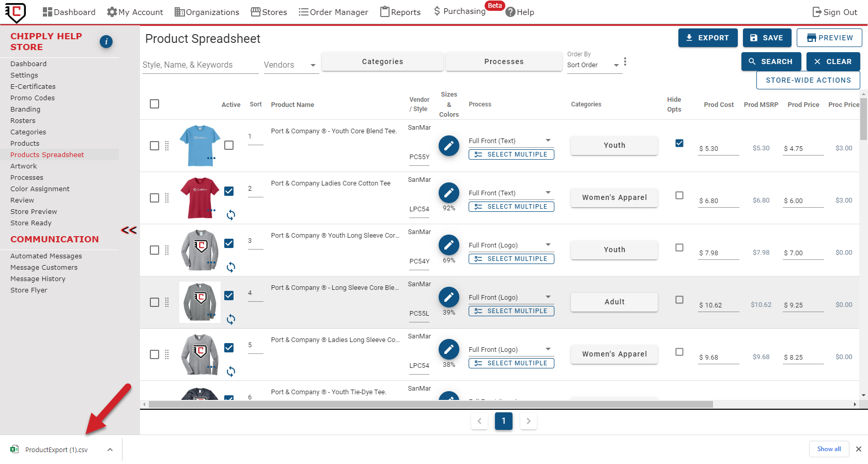Check Hide Opts for Adult category row

(x=679, y=300)
